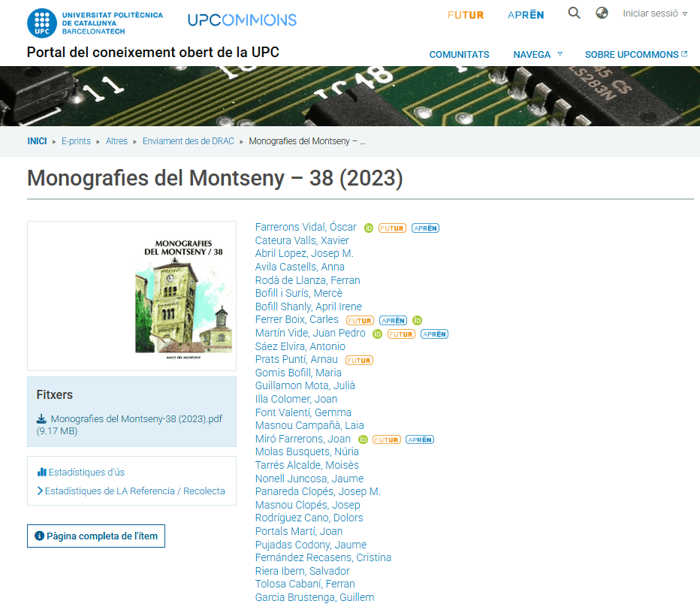This screenshot has height=610, width=700.
Task: Open the NAVEGA dropdown menu
Action: point(533,54)
